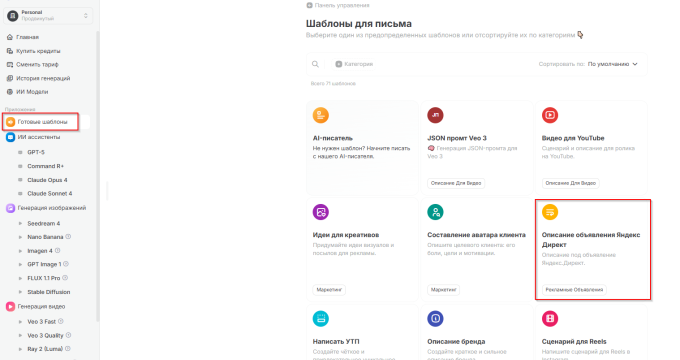Open the Категория filter
Image resolution: width=680 pixels, height=360 pixels.
pos(354,64)
